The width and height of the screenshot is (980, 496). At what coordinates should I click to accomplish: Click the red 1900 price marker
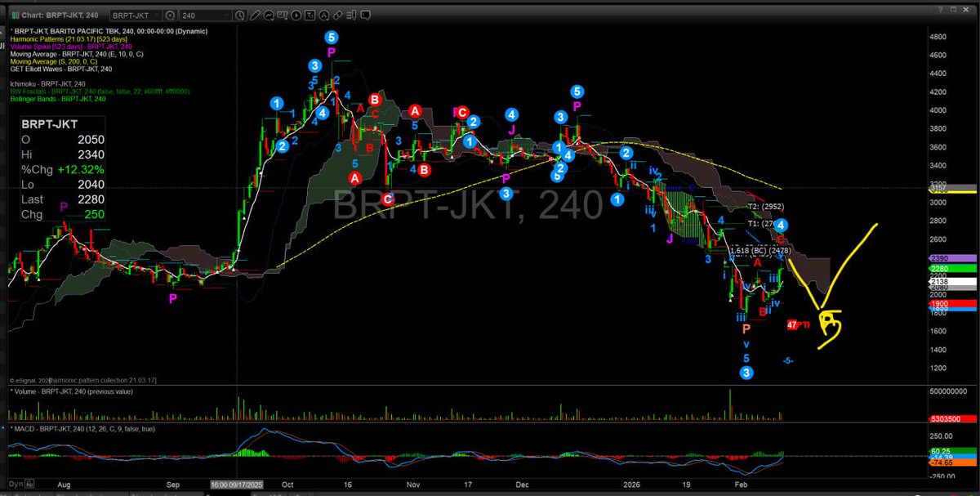click(x=951, y=303)
